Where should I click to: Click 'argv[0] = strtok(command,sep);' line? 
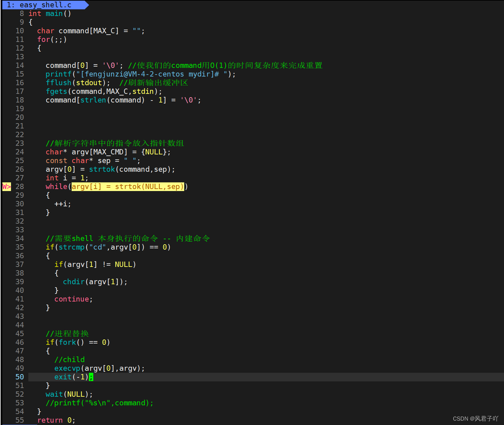(110, 169)
